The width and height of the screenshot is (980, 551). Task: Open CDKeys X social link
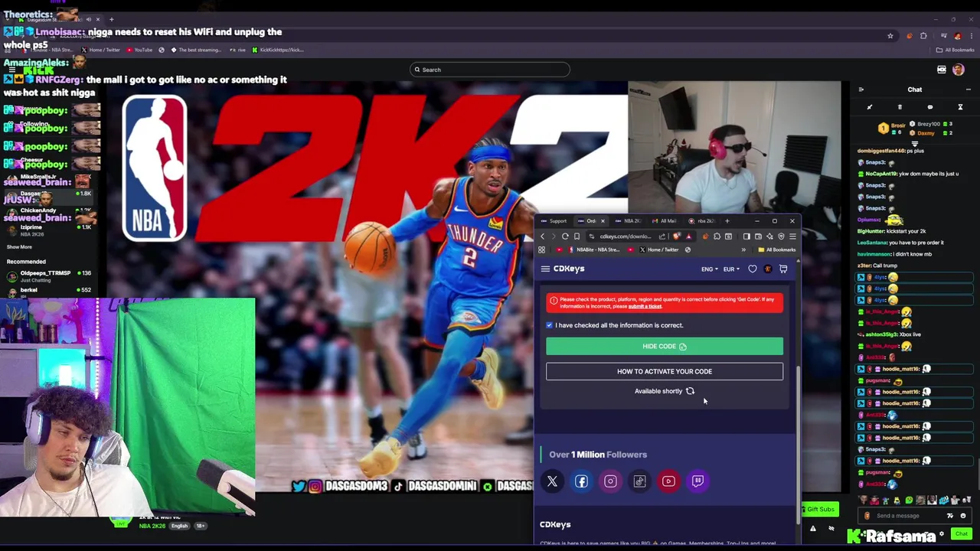(x=552, y=481)
